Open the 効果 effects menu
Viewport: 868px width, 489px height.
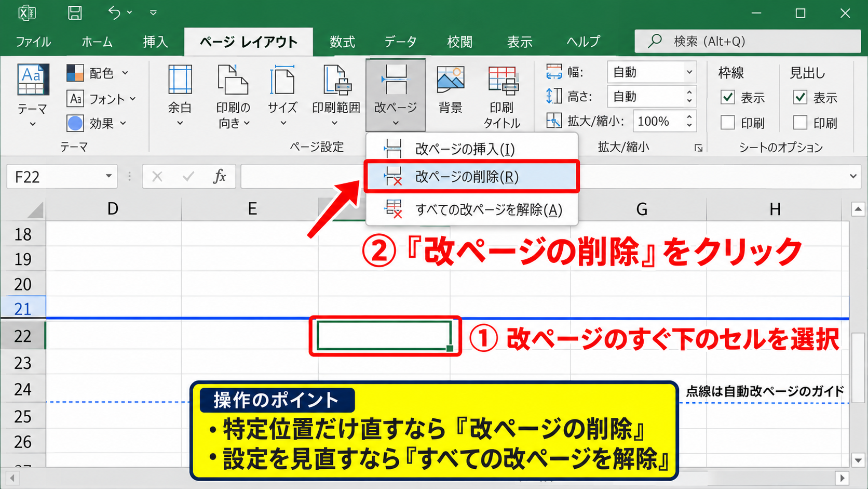click(97, 123)
